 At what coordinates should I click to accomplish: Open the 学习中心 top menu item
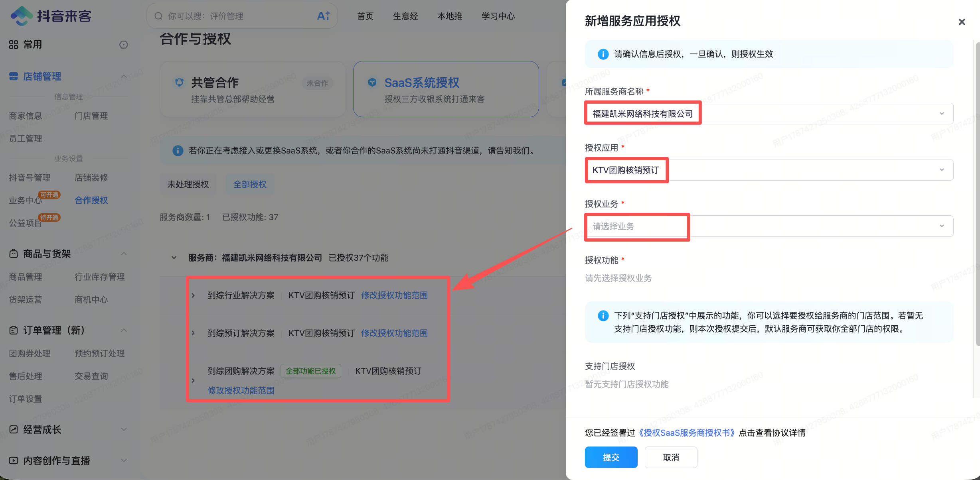coord(498,16)
